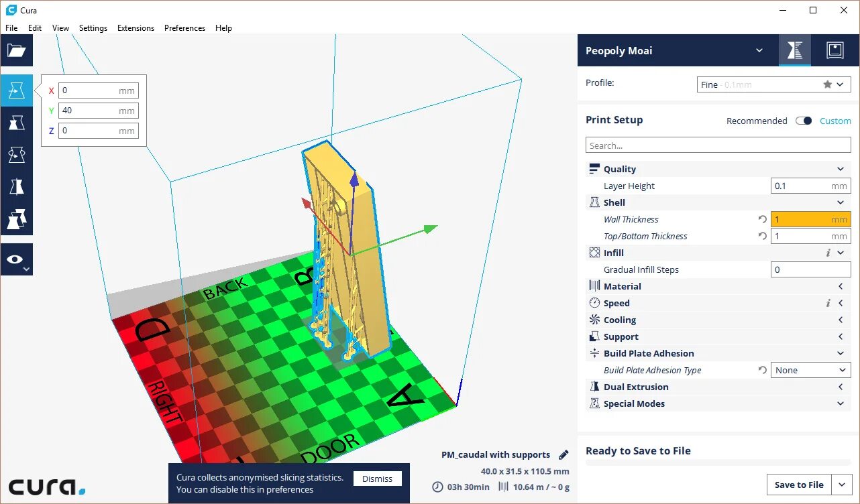Click the Y position input field
860x504 pixels.
click(x=98, y=110)
